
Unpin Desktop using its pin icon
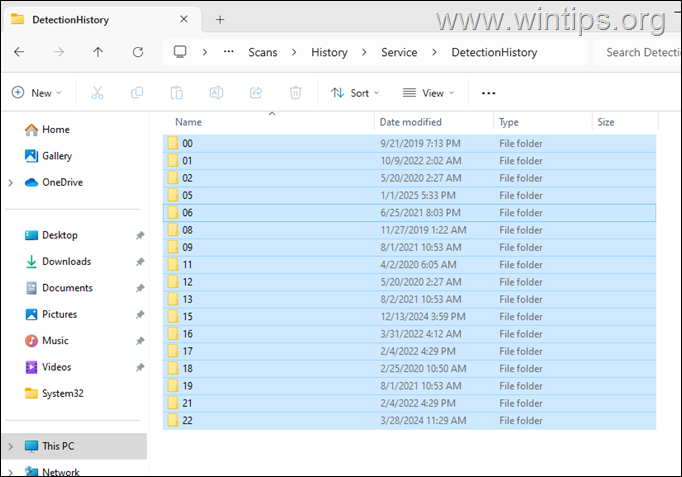(140, 235)
